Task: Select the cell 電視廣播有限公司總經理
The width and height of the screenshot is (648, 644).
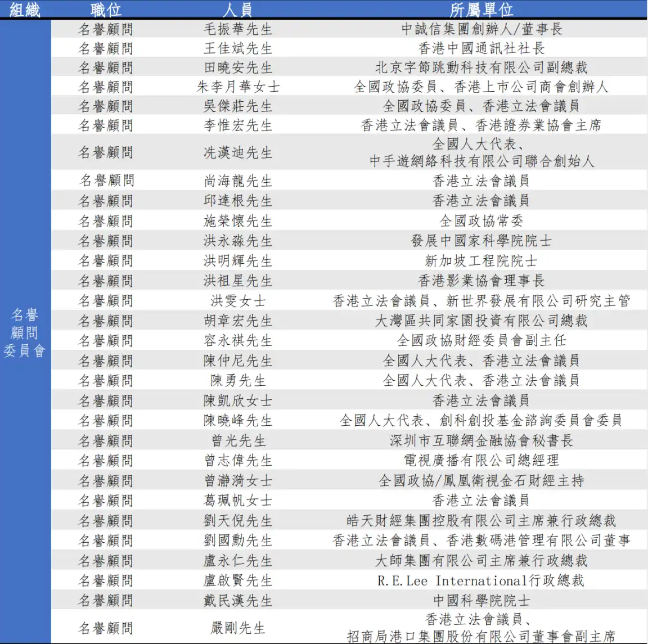Action: pos(482,460)
